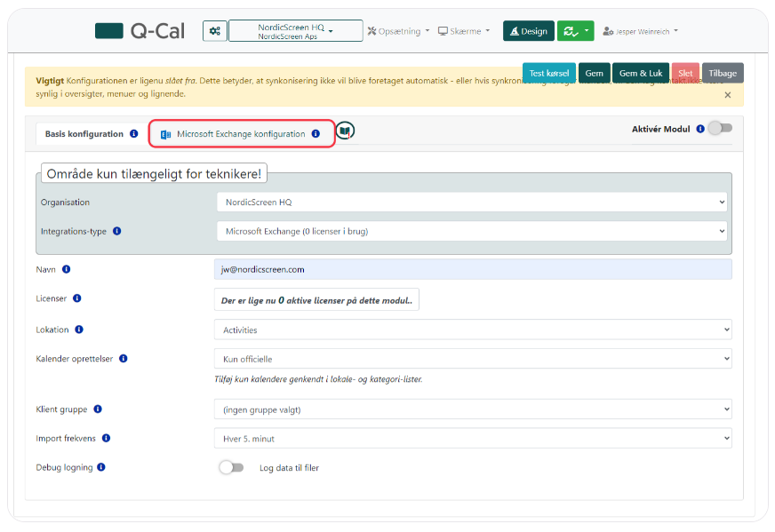Viewport: 775px width, 532px height.
Task: Show info for Debug logning
Action: (101, 467)
